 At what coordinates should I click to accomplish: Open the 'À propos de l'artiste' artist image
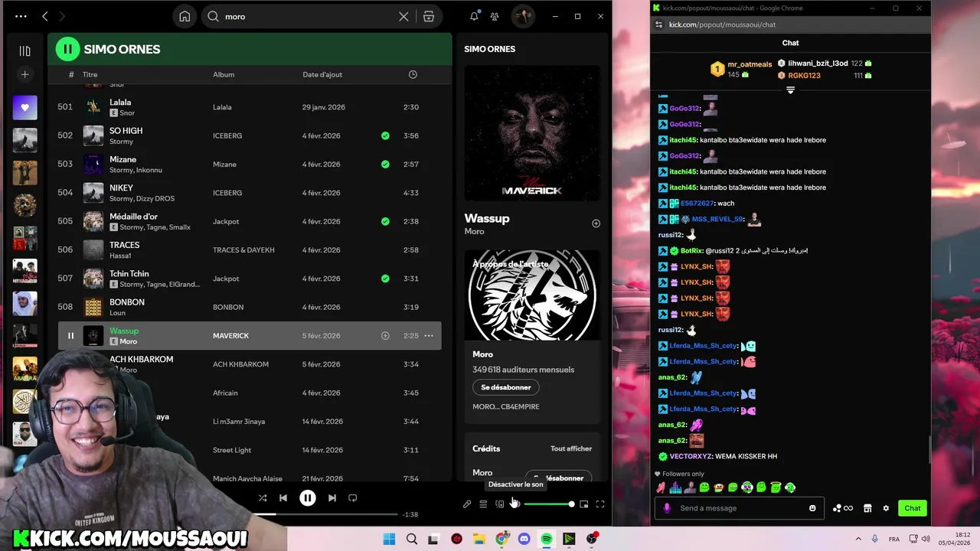tap(532, 295)
